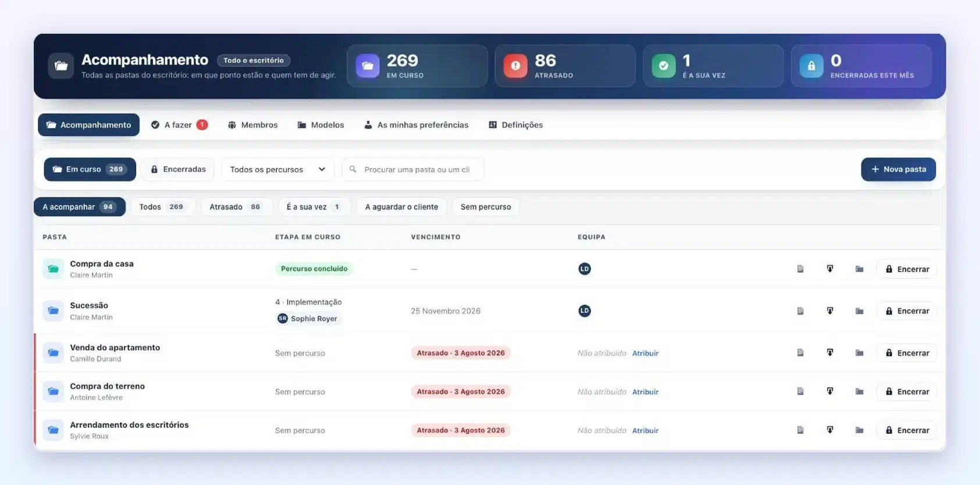Click the purple folder icon above Em Curso

tap(368, 66)
